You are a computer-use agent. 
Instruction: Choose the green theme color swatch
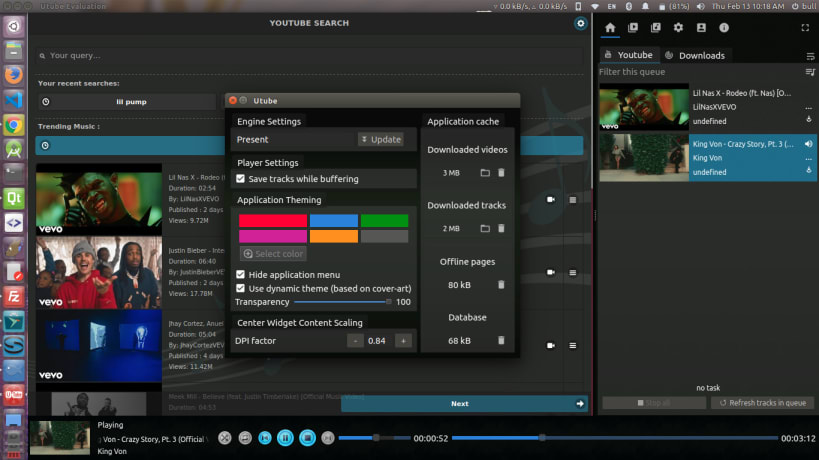pyautogui.click(x=384, y=221)
